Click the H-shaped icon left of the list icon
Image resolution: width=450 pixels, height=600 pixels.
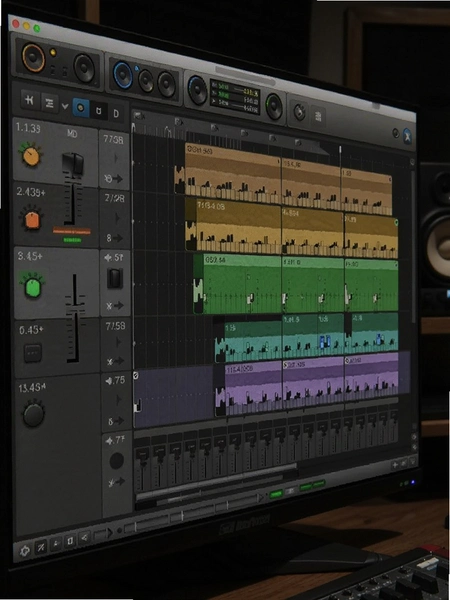click(x=29, y=100)
